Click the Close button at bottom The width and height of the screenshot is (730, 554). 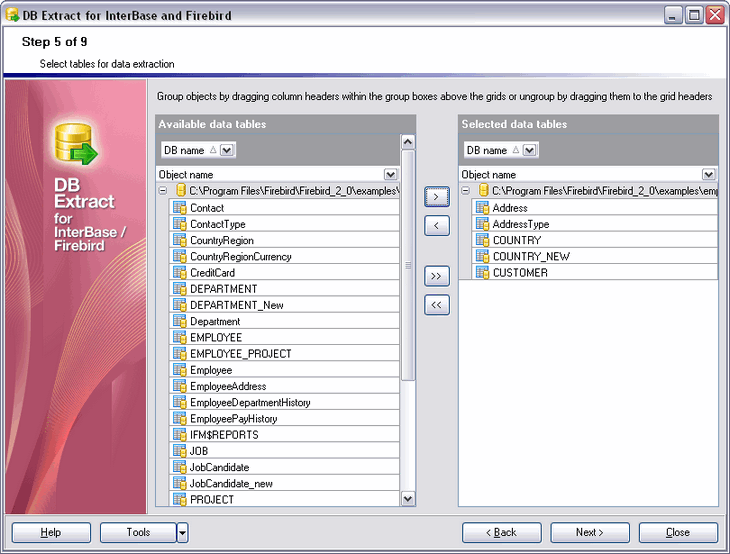[678, 533]
